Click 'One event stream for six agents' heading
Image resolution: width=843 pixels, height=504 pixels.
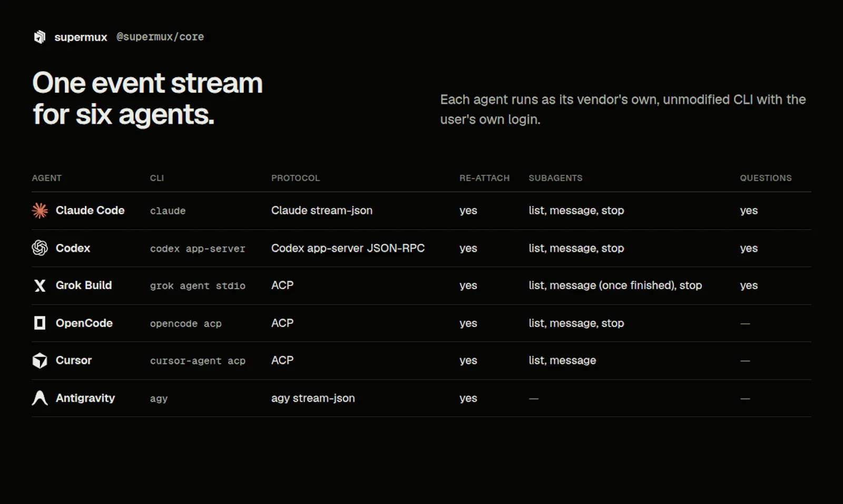pos(148,98)
